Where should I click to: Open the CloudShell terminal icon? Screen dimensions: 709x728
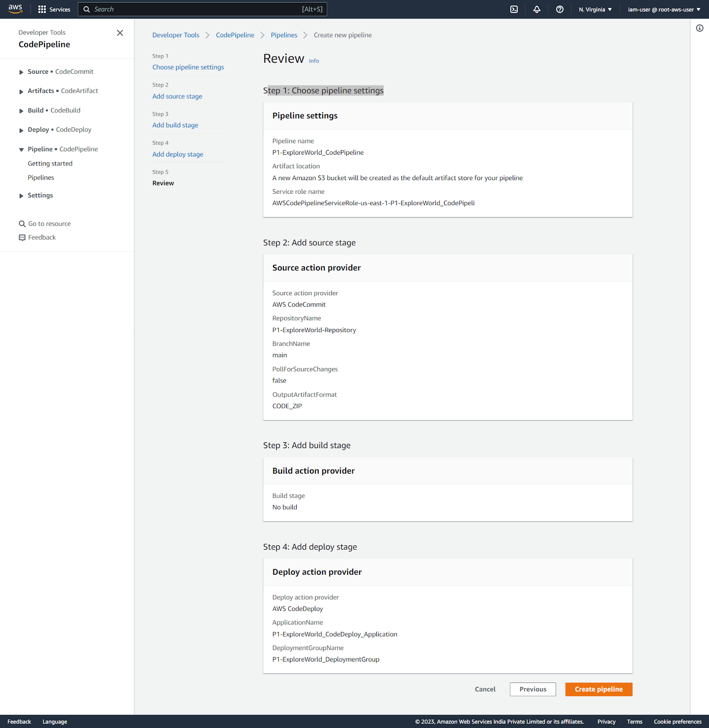click(514, 9)
